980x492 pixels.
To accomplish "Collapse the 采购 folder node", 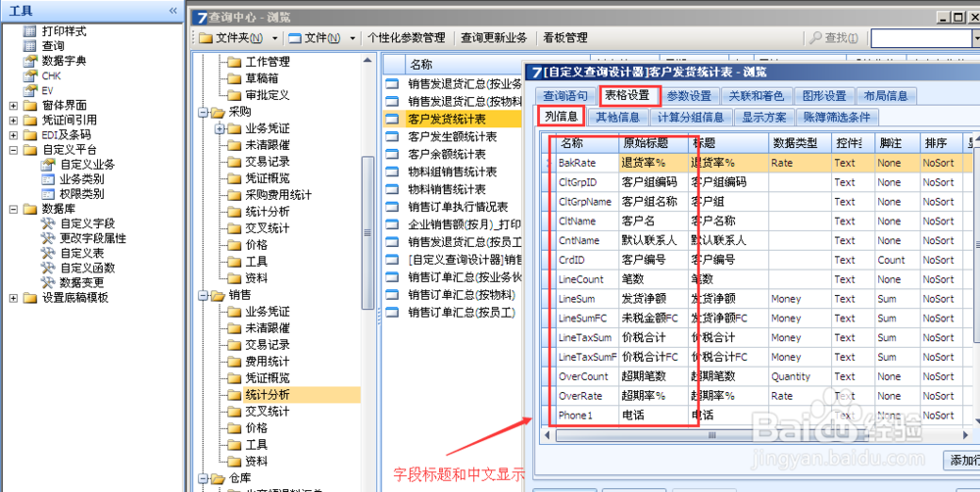I will click(x=203, y=113).
